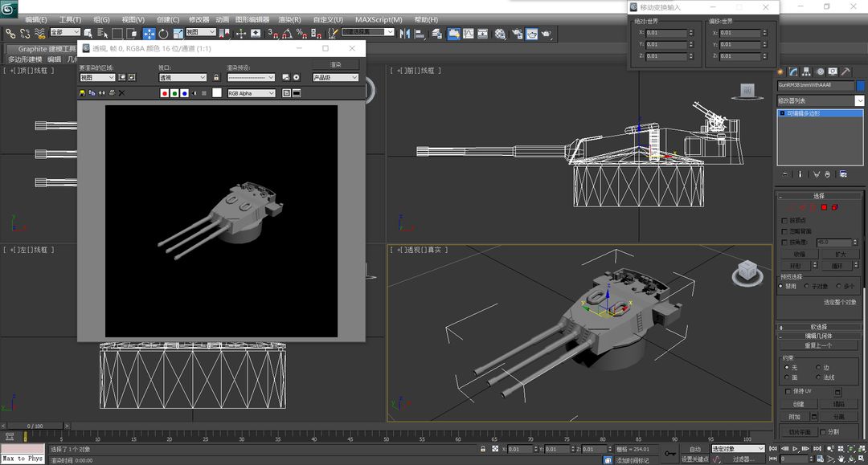Choose the Select and Rotate tool
Viewport: 868px width, 465px height.
point(163,34)
